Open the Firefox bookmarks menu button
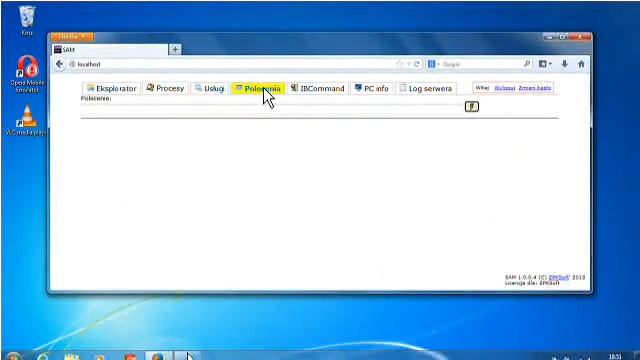Screen dimensions: 640x360 (545, 64)
